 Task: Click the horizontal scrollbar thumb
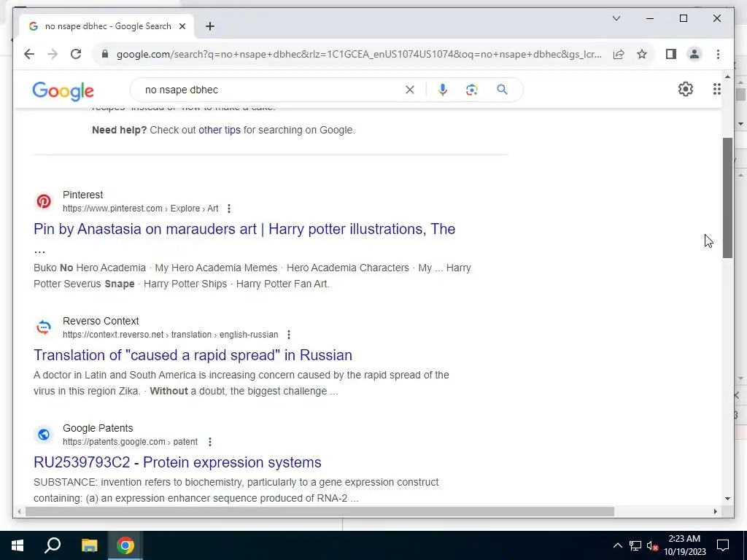[320, 511]
